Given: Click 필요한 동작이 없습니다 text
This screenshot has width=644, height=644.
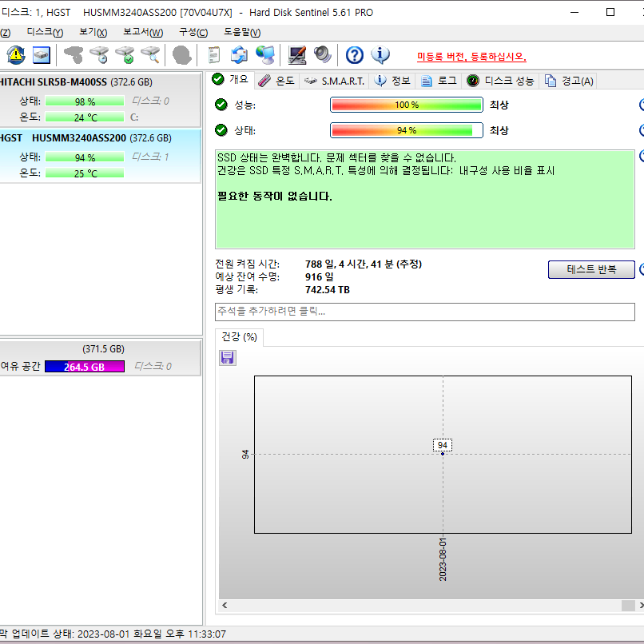Looking at the screenshot, I should click(274, 197).
